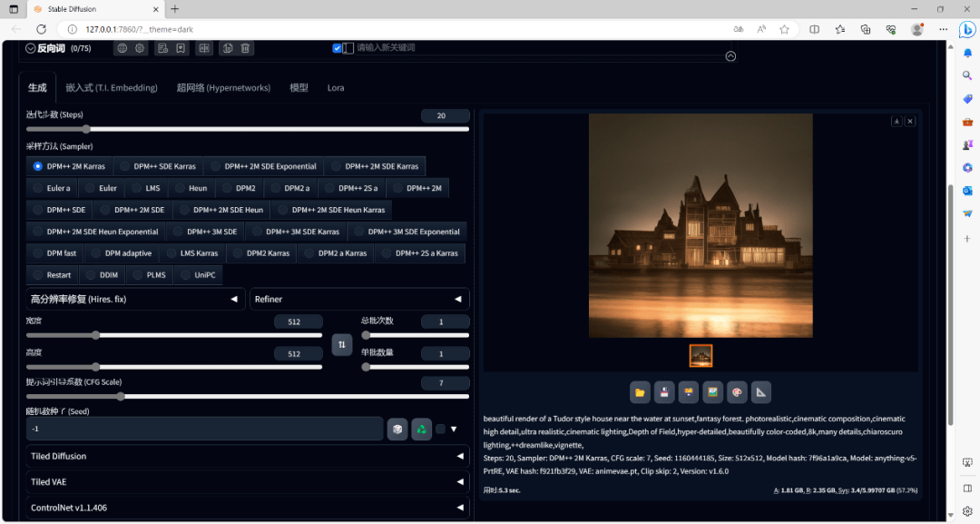Image resolution: width=980 pixels, height=524 pixels.
Task: Save the image using the floppy disk icon
Action: pos(664,392)
